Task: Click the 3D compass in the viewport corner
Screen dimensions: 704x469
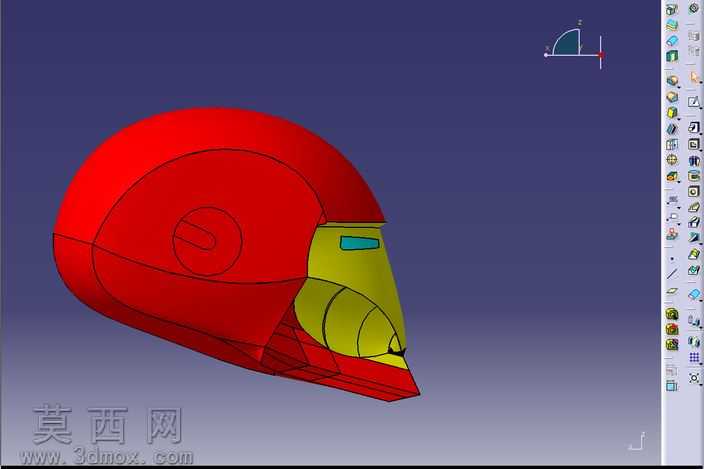Action: point(574,45)
